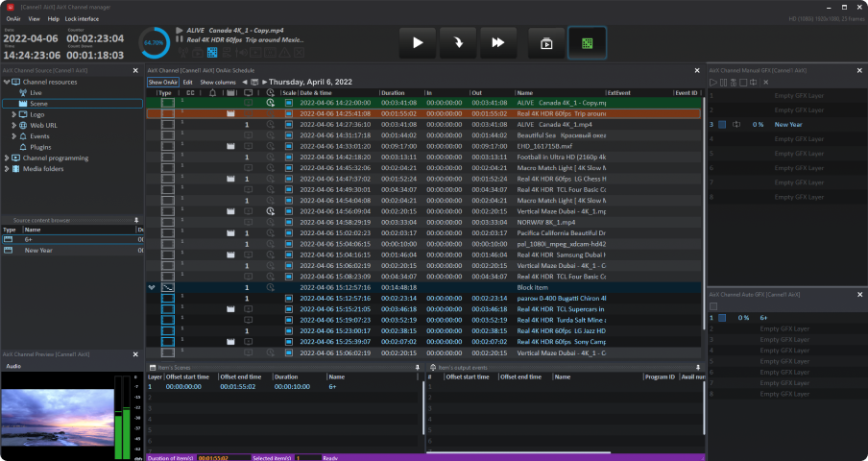868x461 pixels.
Task: Open the View menu
Action: pyautogui.click(x=35, y=18)
